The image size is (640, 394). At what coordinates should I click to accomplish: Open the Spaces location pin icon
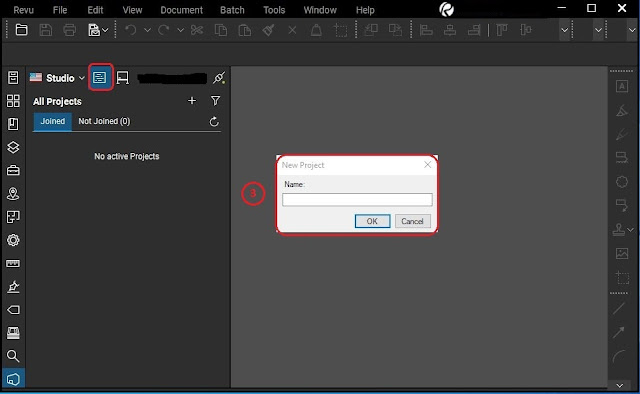click(x=13, y=194)
